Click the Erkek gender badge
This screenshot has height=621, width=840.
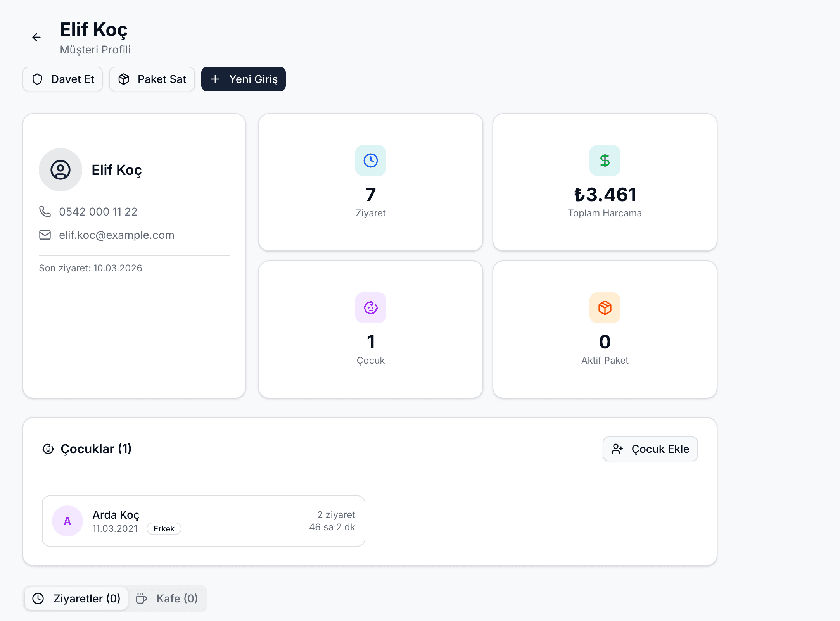164,529
